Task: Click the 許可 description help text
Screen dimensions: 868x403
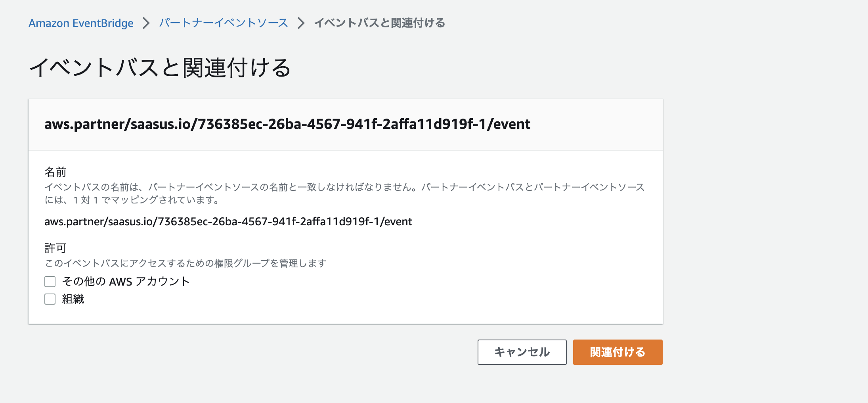Action: pos(185,263)
